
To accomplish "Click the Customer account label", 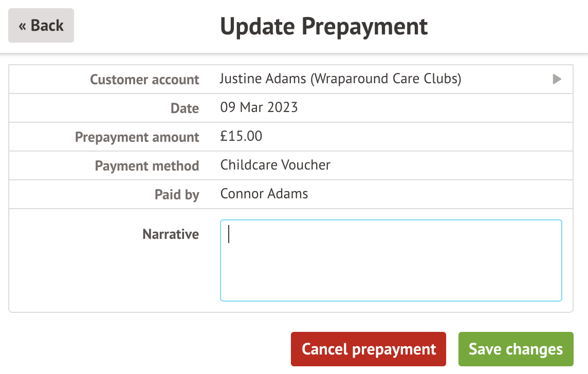I will tap(144, 80).
